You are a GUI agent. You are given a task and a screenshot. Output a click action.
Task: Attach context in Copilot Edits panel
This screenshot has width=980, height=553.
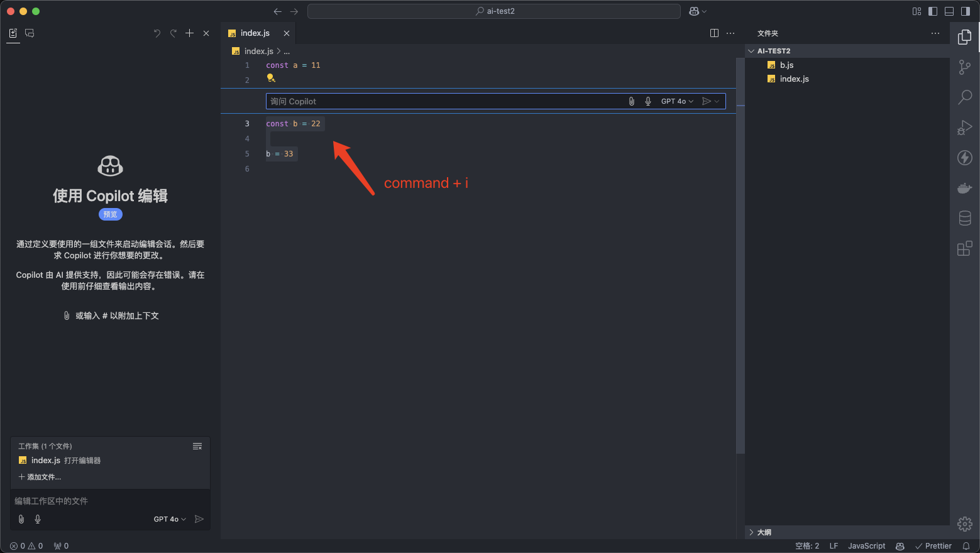tap(21, 519)
